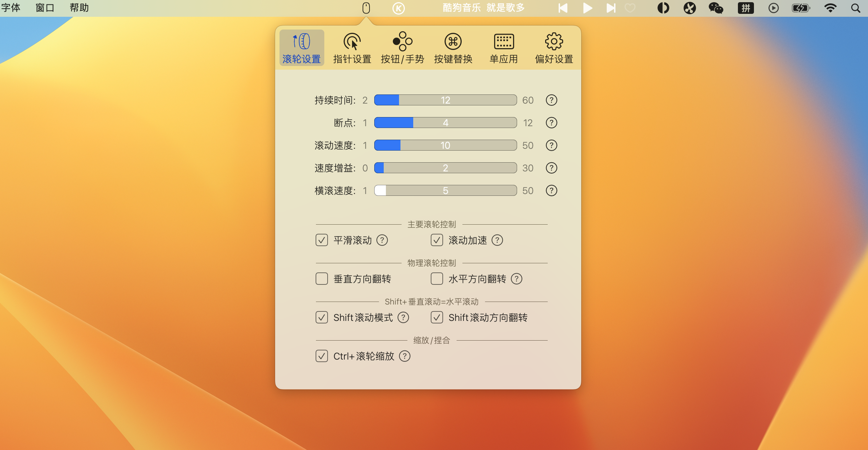Open the 指针设置 pointer settings tab
Screen dimensions: 868x450
pos(352,48)
